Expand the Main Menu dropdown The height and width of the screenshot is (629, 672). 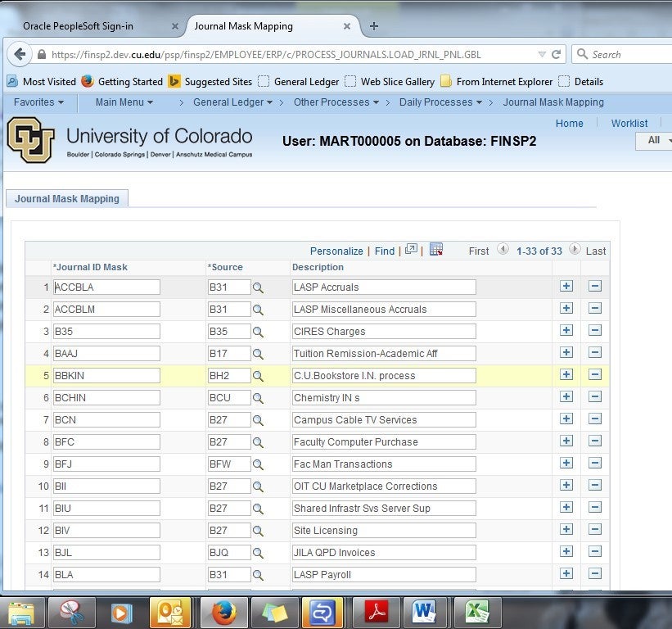124,102
